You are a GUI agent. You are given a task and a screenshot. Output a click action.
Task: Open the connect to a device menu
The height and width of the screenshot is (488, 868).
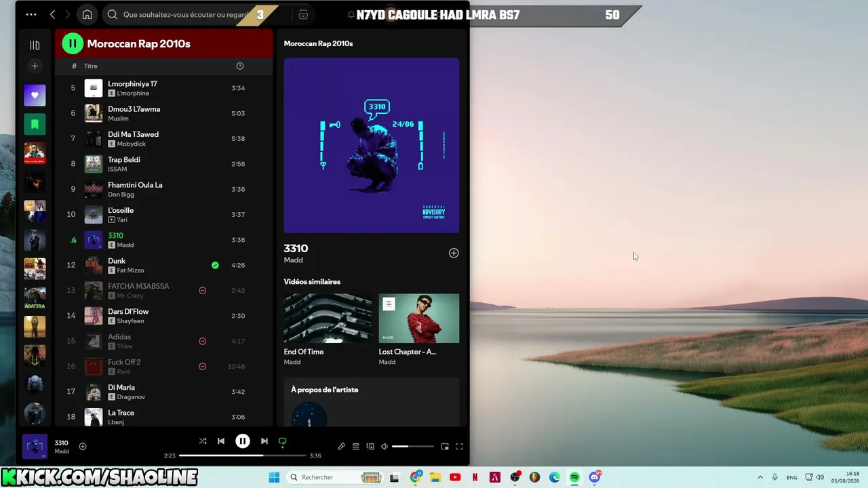[370, 447]
